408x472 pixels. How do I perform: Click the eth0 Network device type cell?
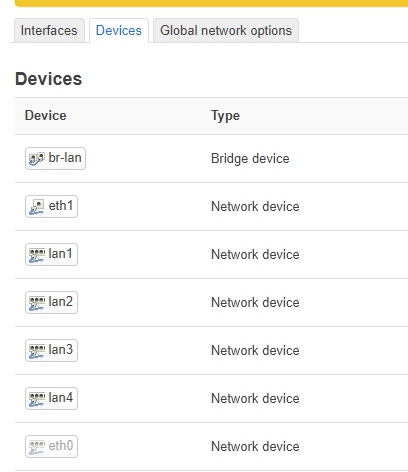pyautogui.click(x=255, y=447)
